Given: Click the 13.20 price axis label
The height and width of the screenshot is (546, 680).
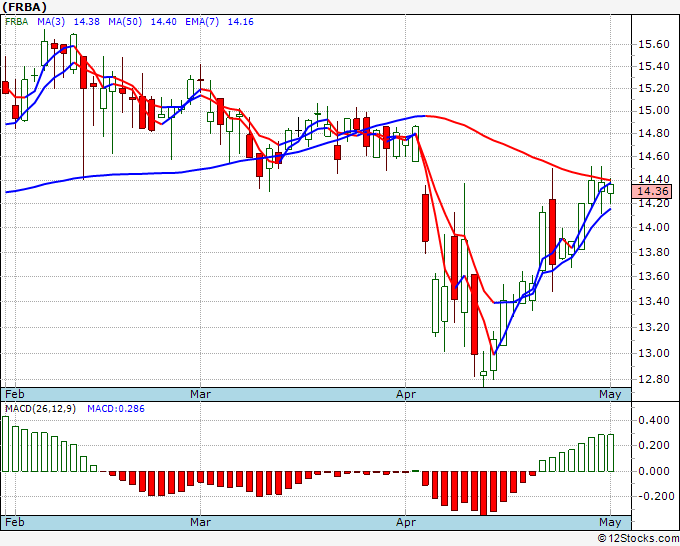Looking at the screenshot, I should point(654,327).
